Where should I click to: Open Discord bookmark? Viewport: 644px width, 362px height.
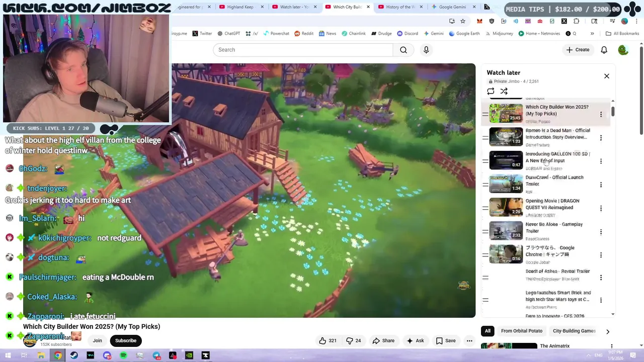(x=408, y=34)
